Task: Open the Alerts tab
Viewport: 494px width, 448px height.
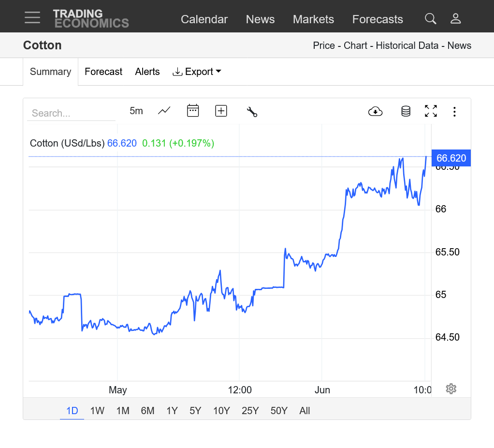Action: pyautogui.click(x=147, y=72)
